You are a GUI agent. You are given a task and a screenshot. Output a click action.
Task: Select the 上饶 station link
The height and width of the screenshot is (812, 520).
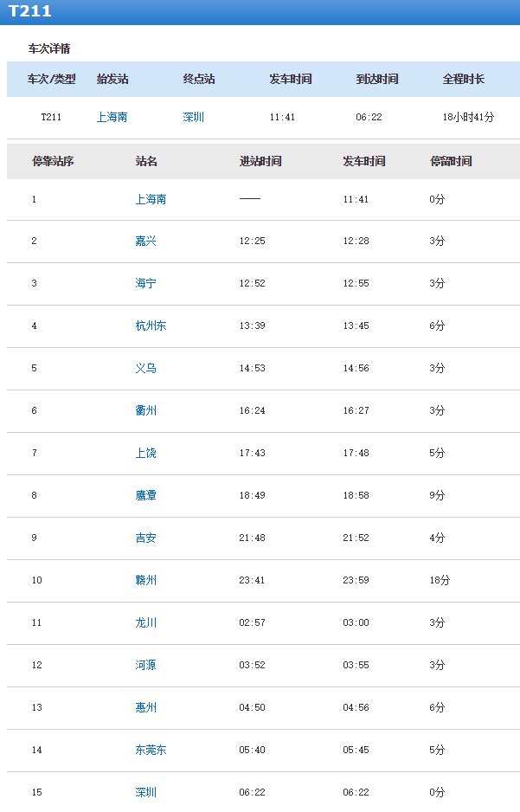click(145, 453)
